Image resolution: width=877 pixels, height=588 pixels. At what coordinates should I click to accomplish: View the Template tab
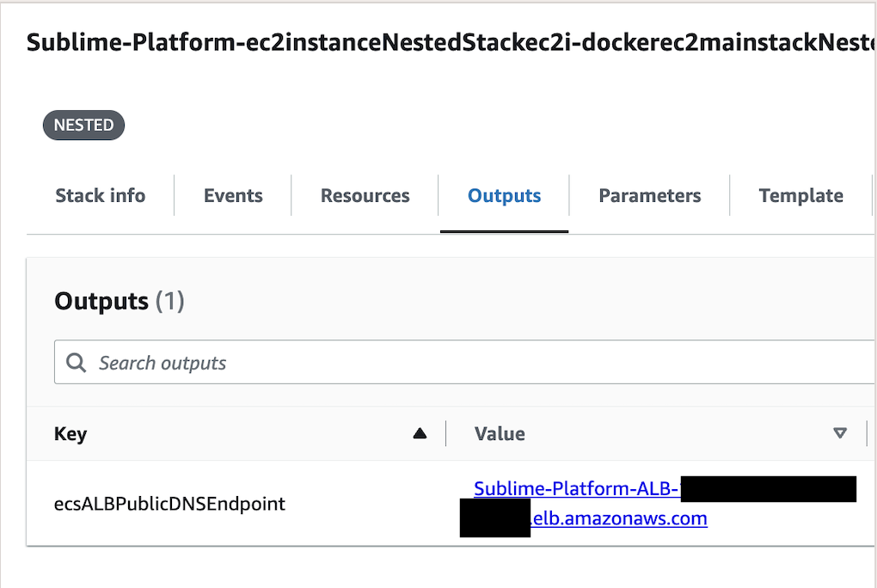(x=800, y=196)
